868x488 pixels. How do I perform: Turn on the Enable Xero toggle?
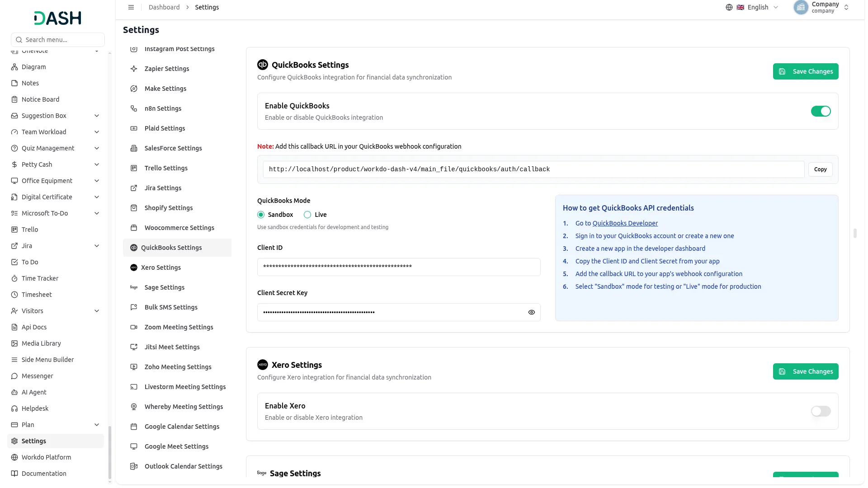point(821,411)
